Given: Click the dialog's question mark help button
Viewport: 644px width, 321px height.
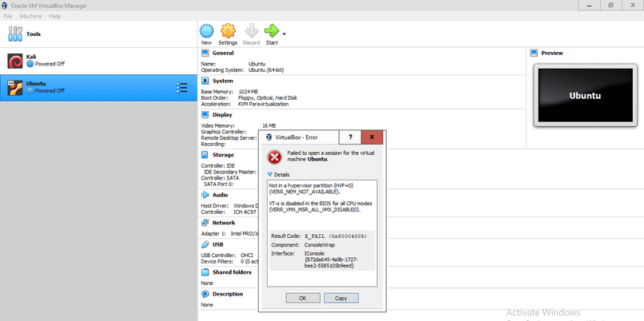Looking at the screenshot, I should [x=350, y=137].
